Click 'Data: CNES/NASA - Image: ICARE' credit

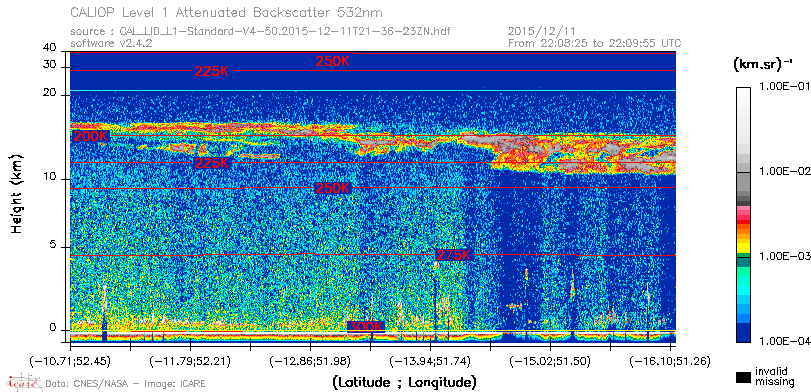tap(126, 383)
